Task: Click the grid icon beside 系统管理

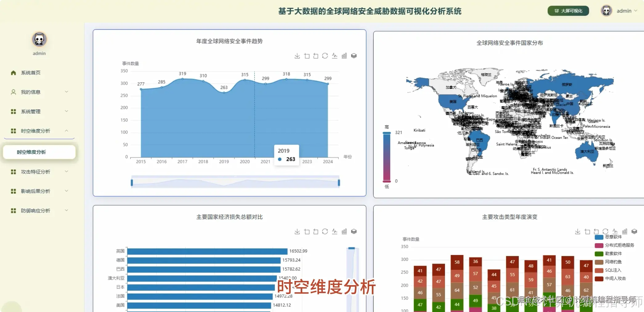Action: (x=13, y=111)
